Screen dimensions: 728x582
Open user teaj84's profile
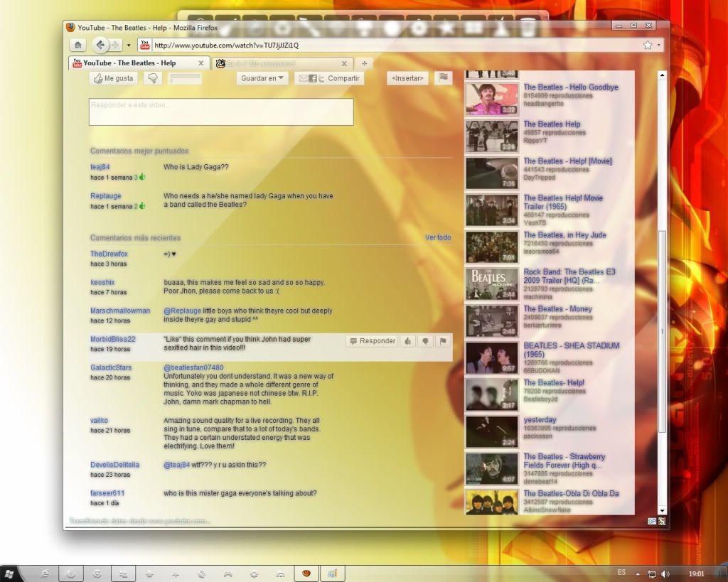pyautogui.click(x=100, y=167)
